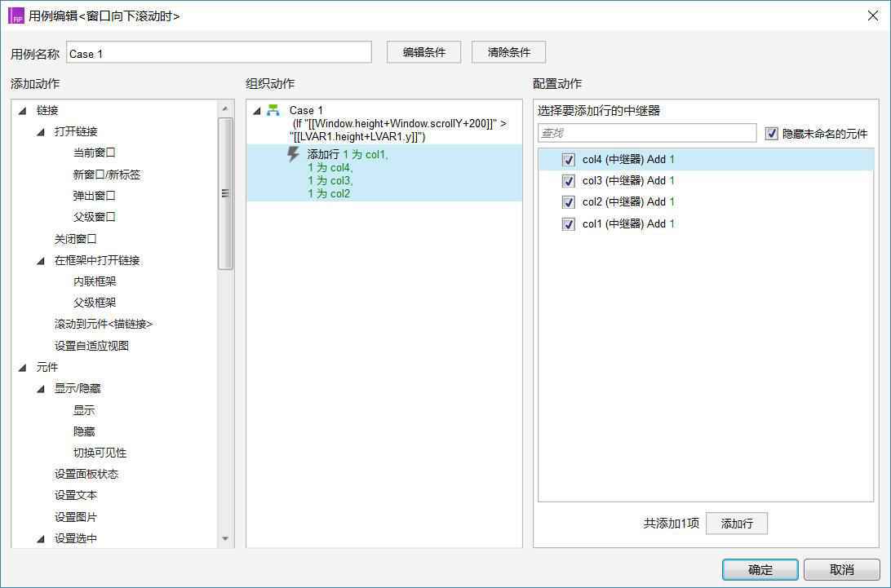Select the 切换可见性 action

coord(100,453)
